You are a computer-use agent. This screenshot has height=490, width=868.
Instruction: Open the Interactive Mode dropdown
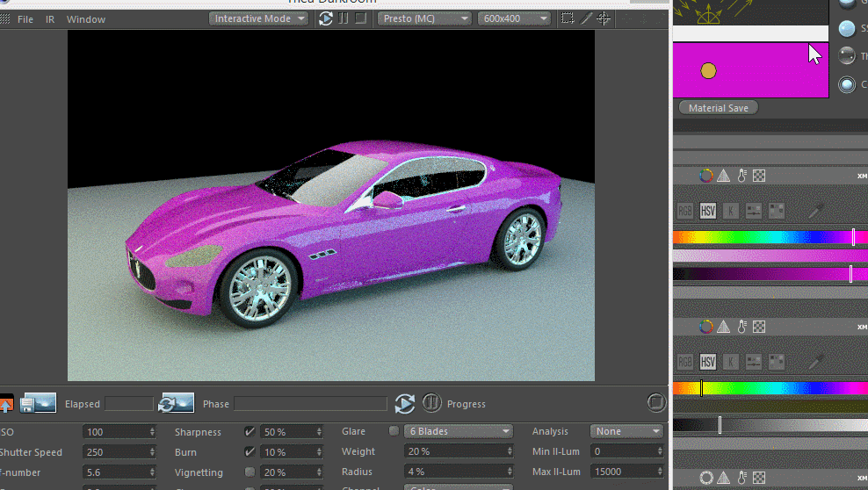[x=258, y=18]
